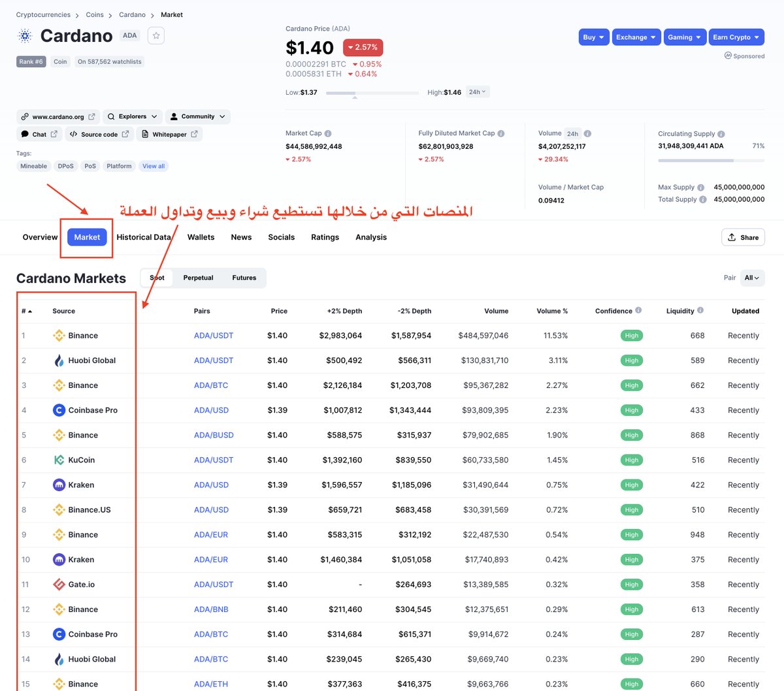
Task: Open the www.cardano.org external link icon
Action: 91,117
